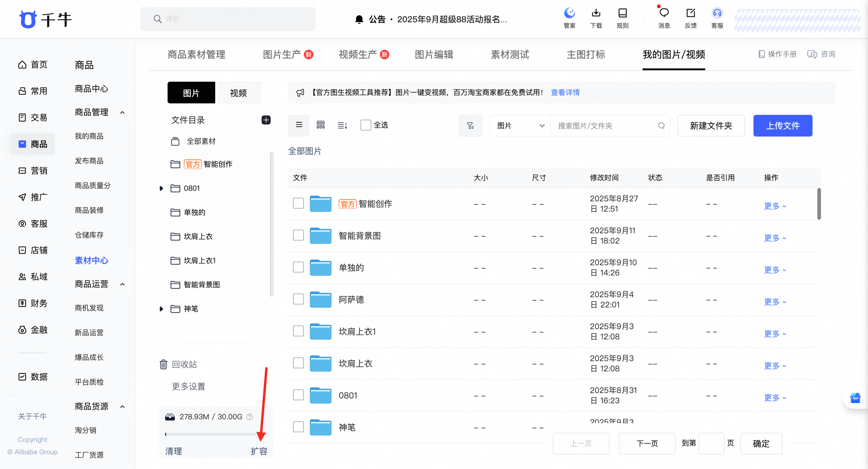Collapse the 商品运营 menu section
Image resolution: width=868 pixels, height=469 pixels.
point(122,284)
